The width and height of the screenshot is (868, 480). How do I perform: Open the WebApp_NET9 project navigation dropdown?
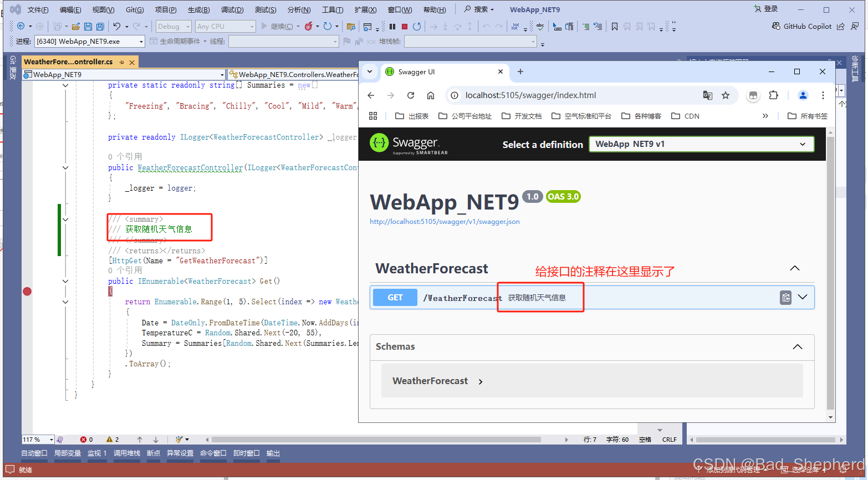(124, 74)
